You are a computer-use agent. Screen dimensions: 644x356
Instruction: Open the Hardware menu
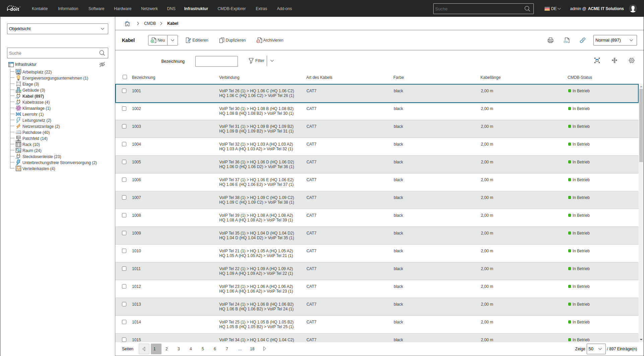(123, 9)
